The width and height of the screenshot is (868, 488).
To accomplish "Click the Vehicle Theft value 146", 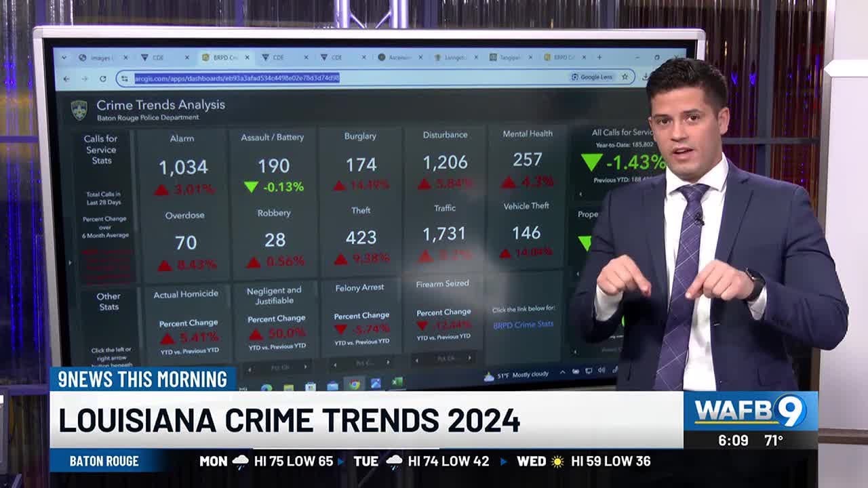I will (526, 232).
